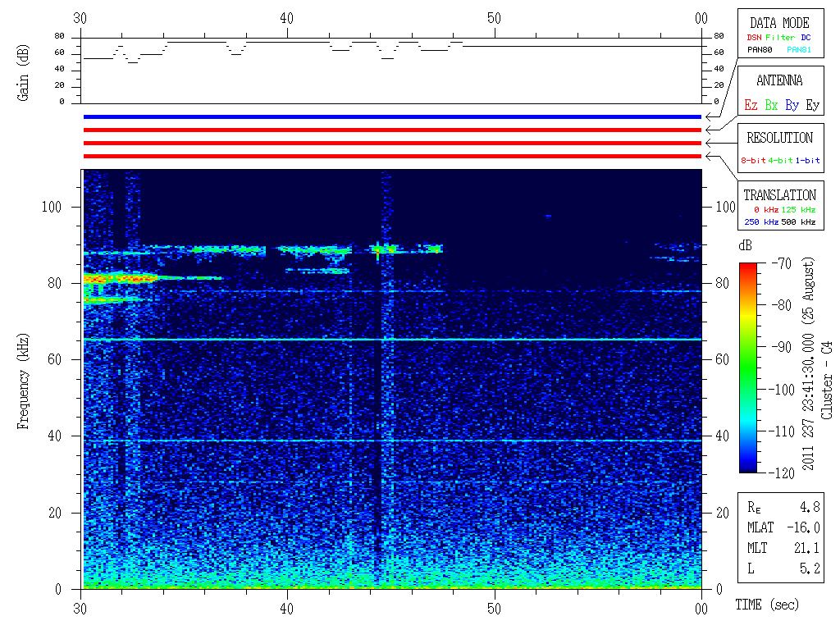Select the green 4-bit resolution label
This screenshot has height=630, width=840.
780,160
